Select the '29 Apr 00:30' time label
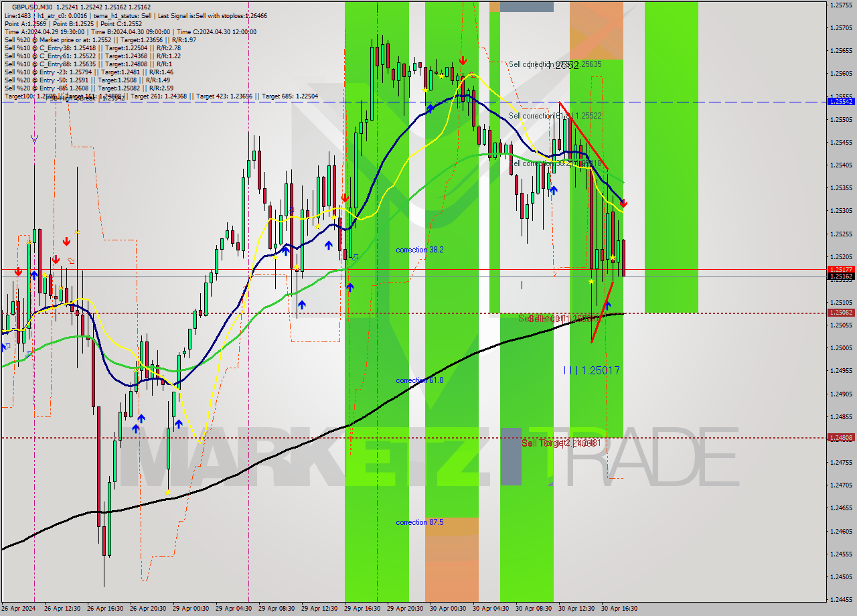This screenshot has height=616, width=857. (191, 609)
